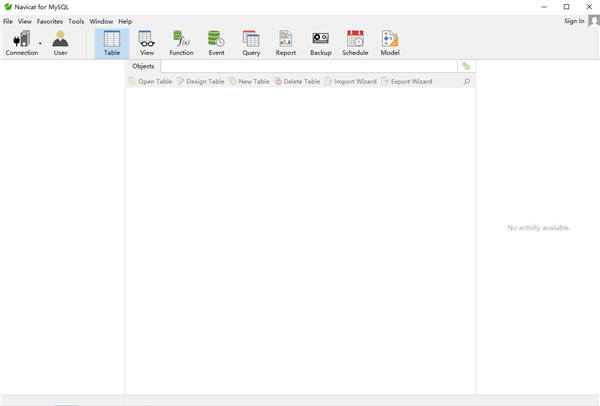Click Delete Table button
This screenshot has width=600, height=406.
pyautogui.click(x=297, y=82)
